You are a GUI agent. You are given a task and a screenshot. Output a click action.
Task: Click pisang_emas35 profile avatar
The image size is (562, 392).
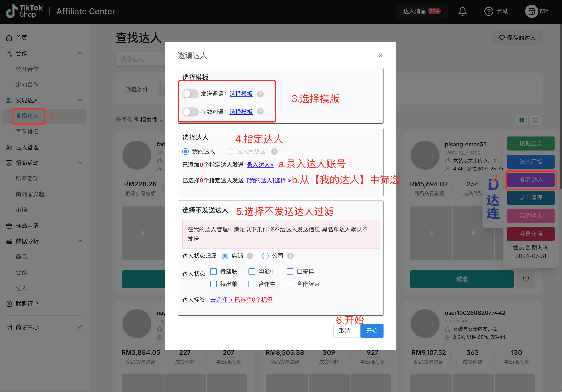(425, 155)
